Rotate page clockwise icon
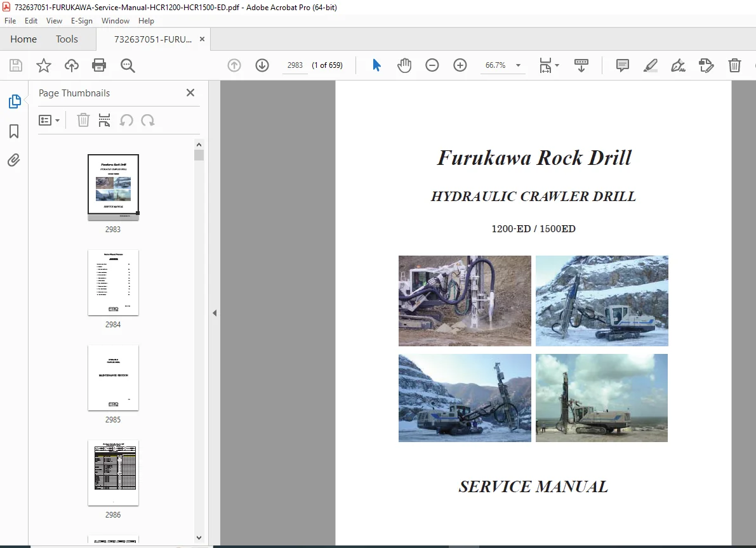 click(147, 120)
